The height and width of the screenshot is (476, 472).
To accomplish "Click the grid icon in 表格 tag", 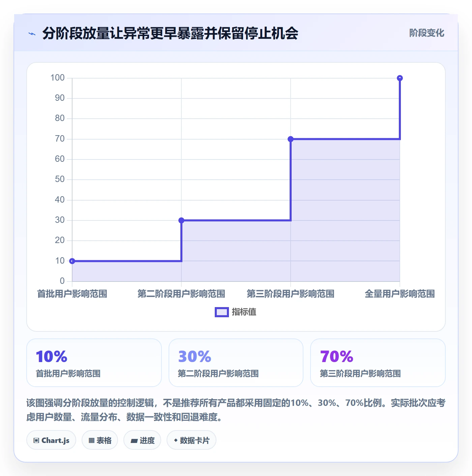I will point(91,441).
